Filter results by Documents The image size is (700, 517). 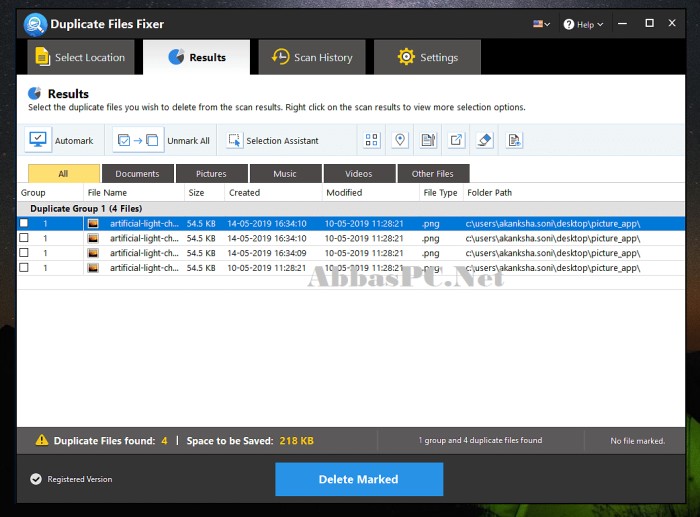click(138, 174)
